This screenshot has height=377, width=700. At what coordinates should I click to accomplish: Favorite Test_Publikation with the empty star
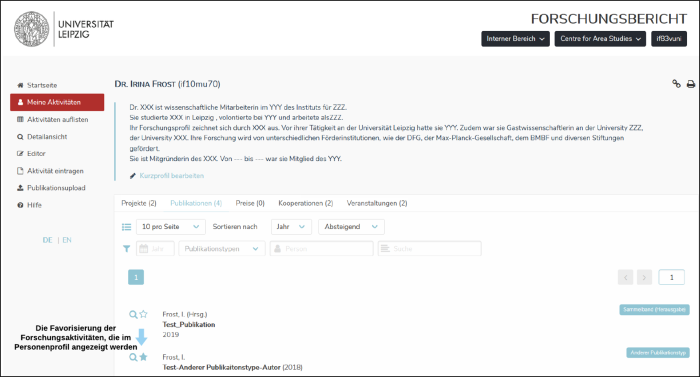pos(143,314)
